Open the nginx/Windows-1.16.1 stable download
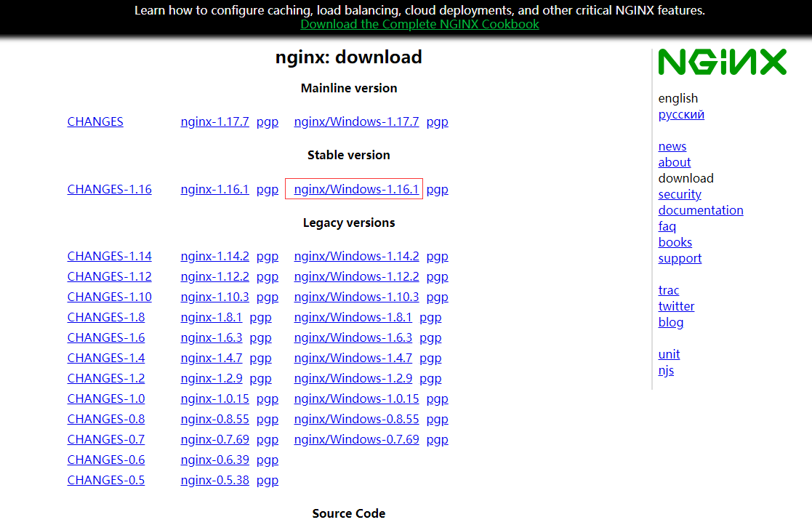Viewport: 812px width, 525px height. tap(356, 189)
